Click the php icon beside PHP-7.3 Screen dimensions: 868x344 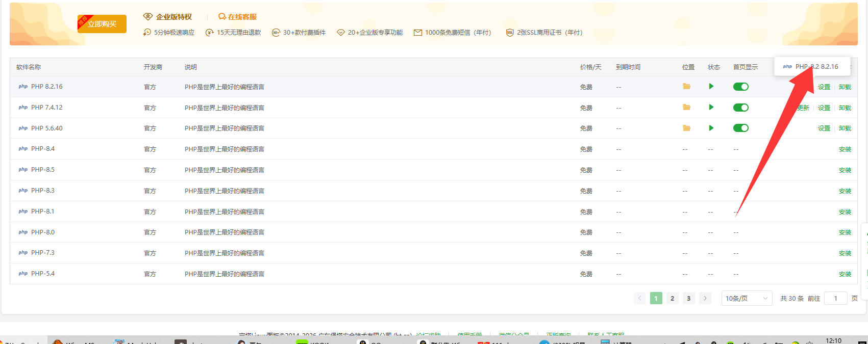tap(23, 253)
